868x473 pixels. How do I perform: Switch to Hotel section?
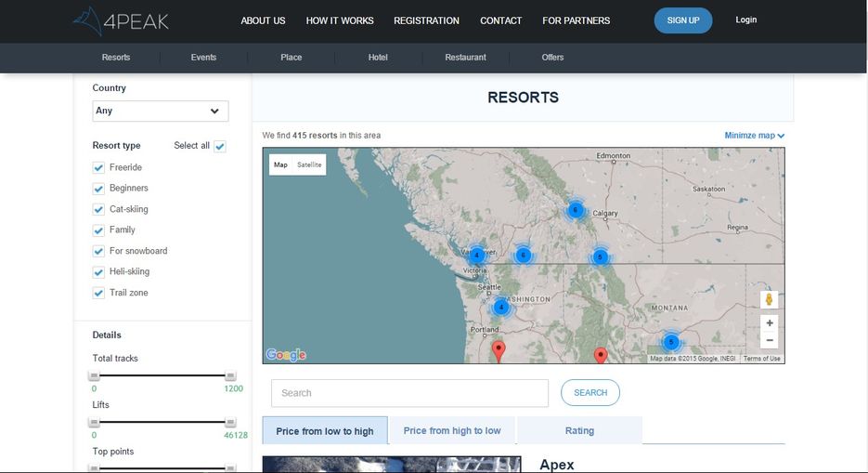[x=378, y=57]
